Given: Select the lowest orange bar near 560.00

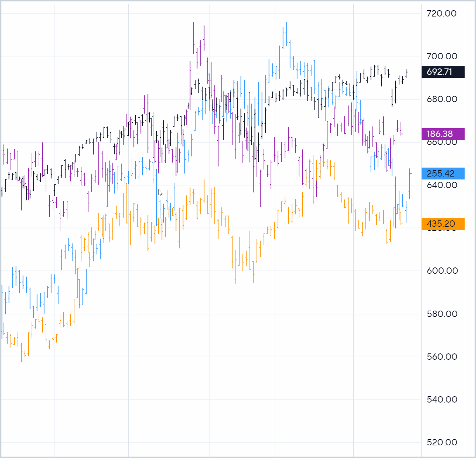Looking at the screenshot, I should tap(21, 352).
